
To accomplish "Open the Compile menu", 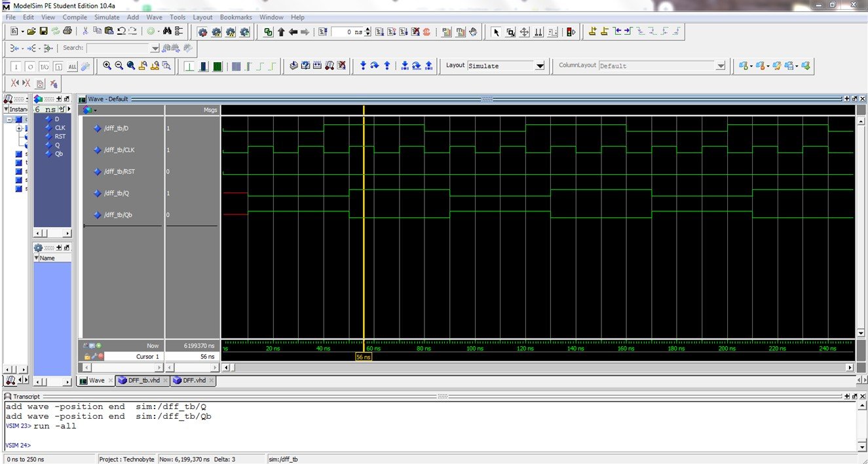I will pos(74,17).
